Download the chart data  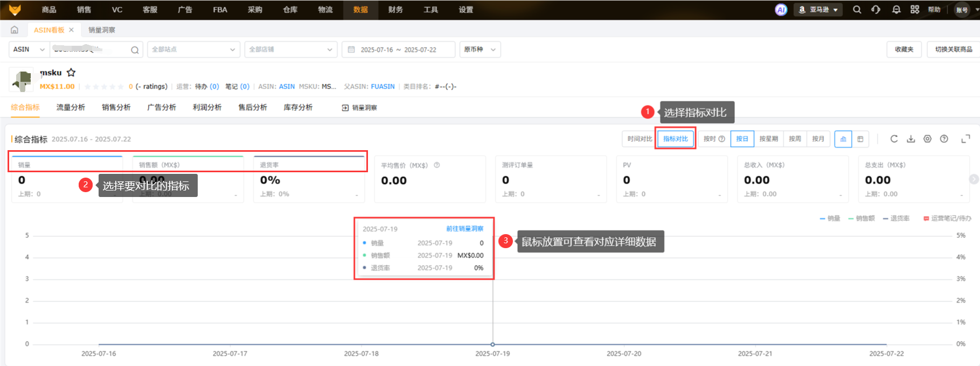(911, 139)
